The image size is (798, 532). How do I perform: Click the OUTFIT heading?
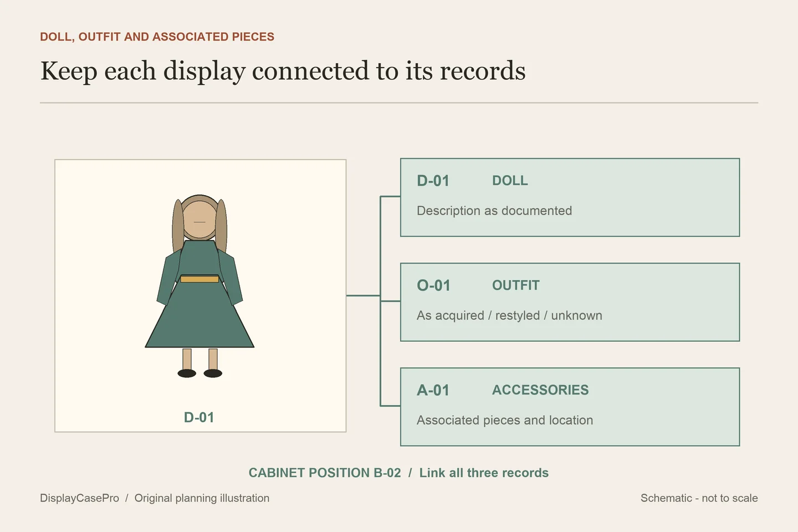pos(515,285)
